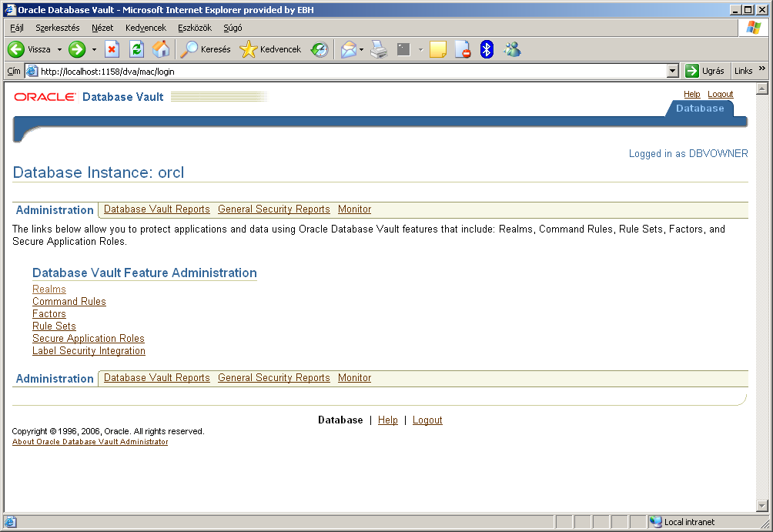Image resolution: width=773 pixels, height=532 pixels.
Task: Click the Stop loading icon
Action: (x=112, y=49)
